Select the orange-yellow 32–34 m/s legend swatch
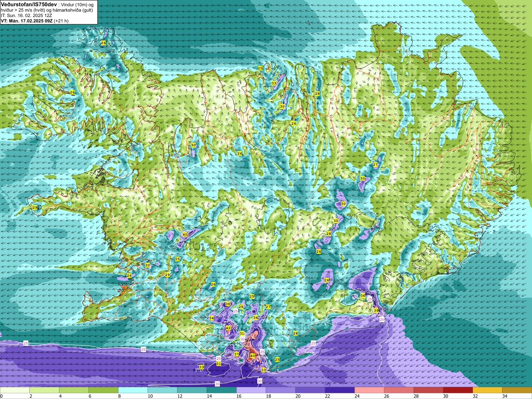Screen dimensions: 532x399 click(487, 390)
